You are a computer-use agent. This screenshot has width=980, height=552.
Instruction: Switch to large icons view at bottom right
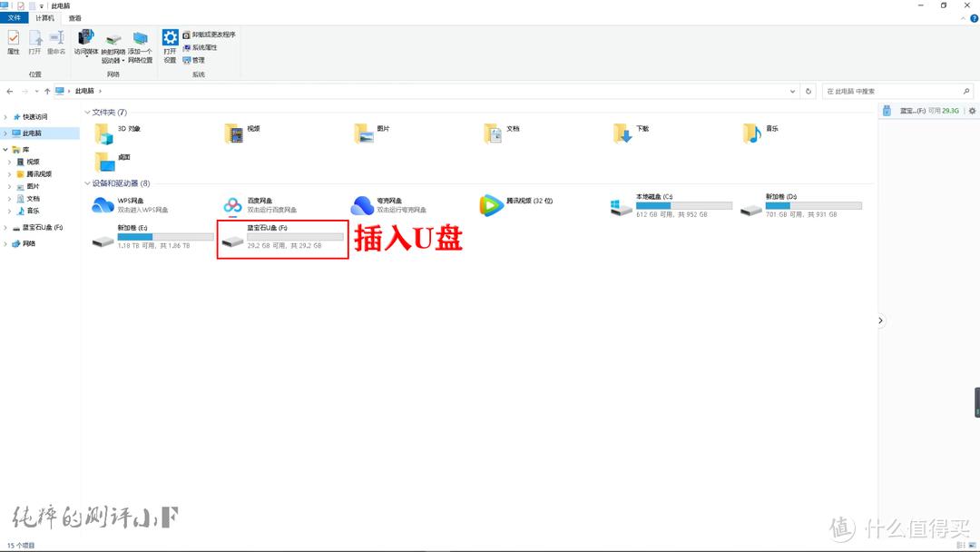(x=972, y=545)
